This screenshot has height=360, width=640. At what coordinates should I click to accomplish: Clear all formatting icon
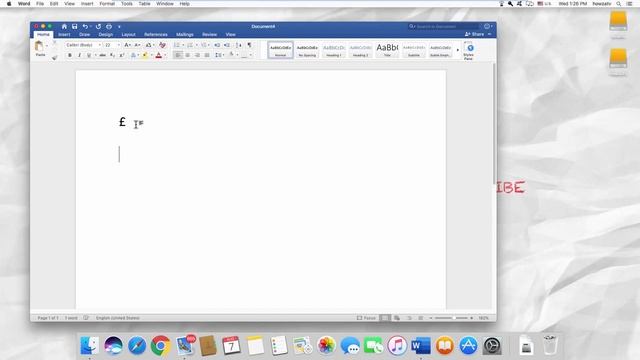pyautogui.click(x=162, y=45)
